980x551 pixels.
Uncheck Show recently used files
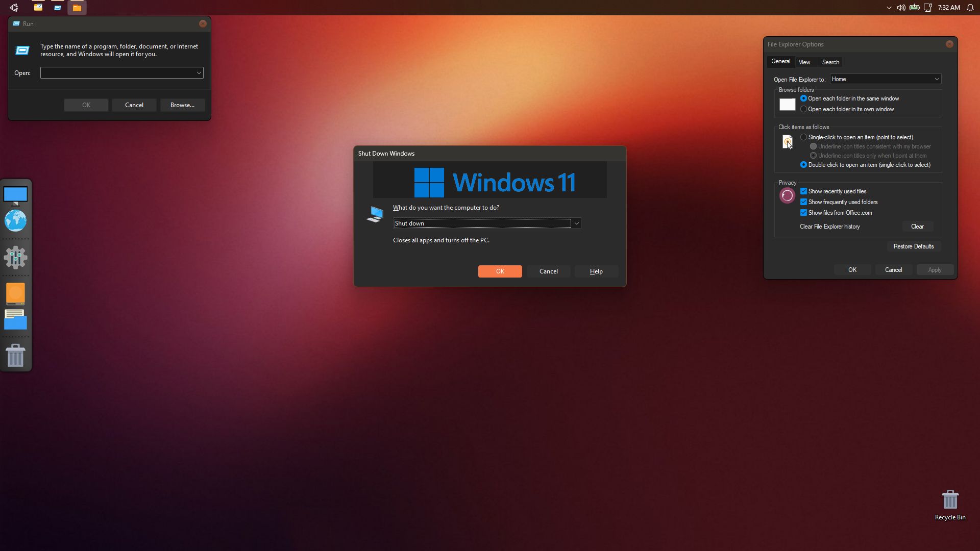(803, 191)
